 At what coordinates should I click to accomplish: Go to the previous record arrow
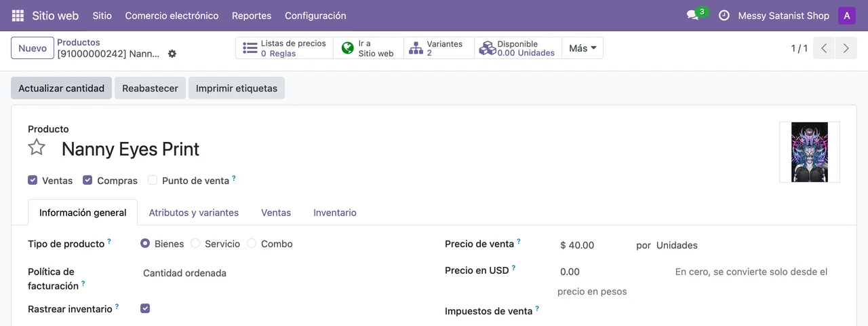(x=824, y=48)
